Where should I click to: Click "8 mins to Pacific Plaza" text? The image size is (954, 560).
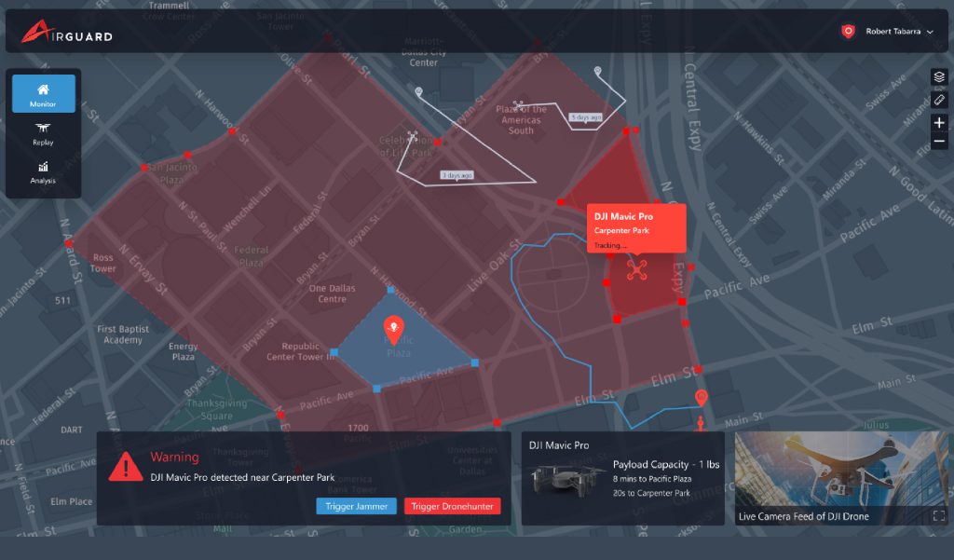pos(652,479)
